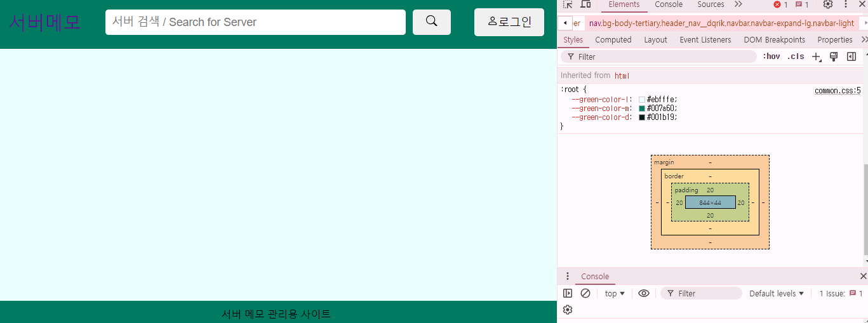This screenshot has width=868, height=323.
Task: Open the Properties sub-tab
Action: point(835,39)
